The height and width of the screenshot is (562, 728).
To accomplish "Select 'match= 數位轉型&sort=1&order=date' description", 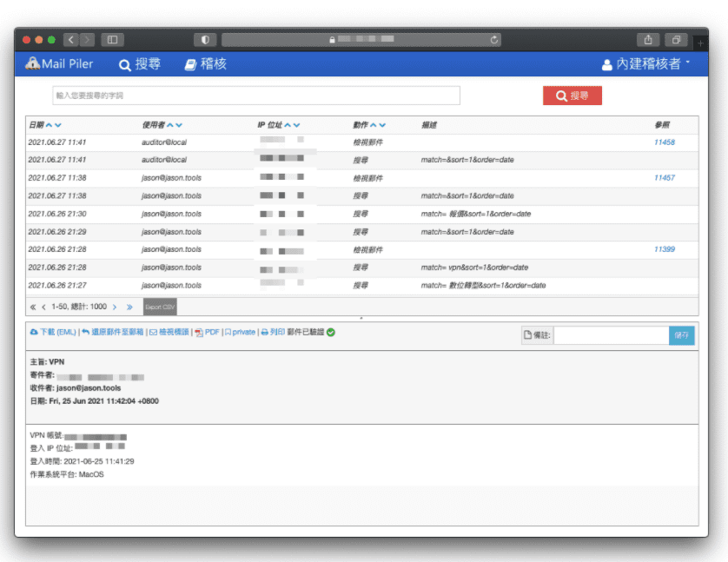I will coord(483,286).
